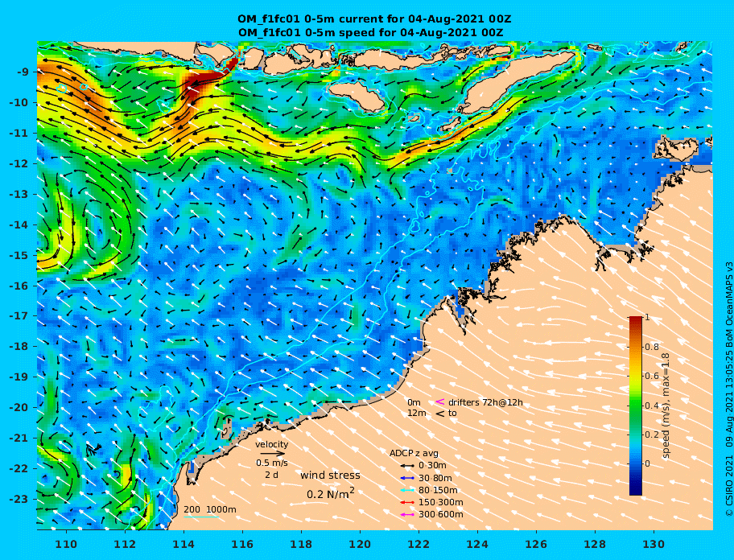Click the colorbar tick label '0.4'
Screen dimensions: 734x560
pos(652,406)
